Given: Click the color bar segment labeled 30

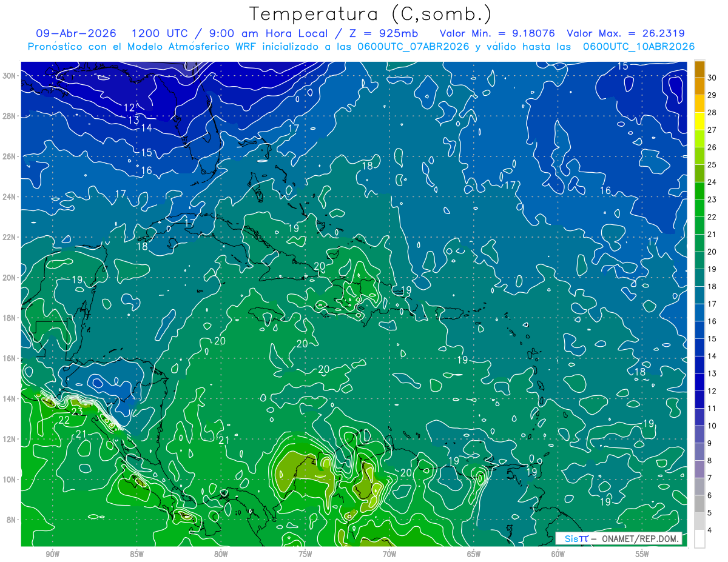Looking at the screenshot, I should [699, 69].
